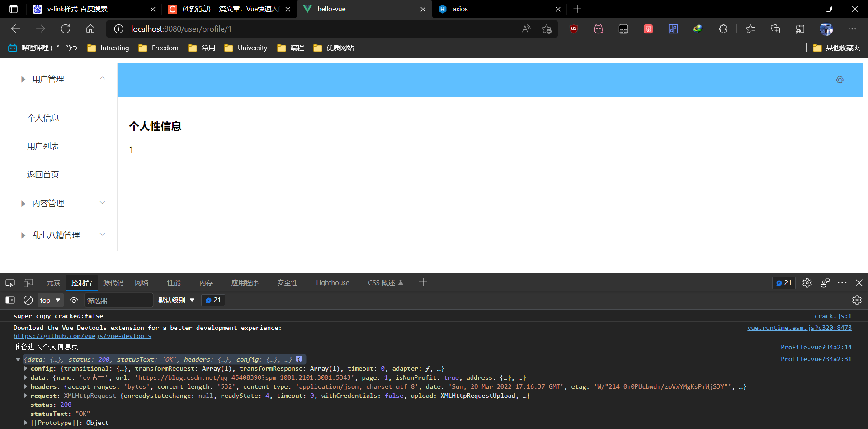Navigate to 返回首页 in the sidebar

(x=43, y=175)
